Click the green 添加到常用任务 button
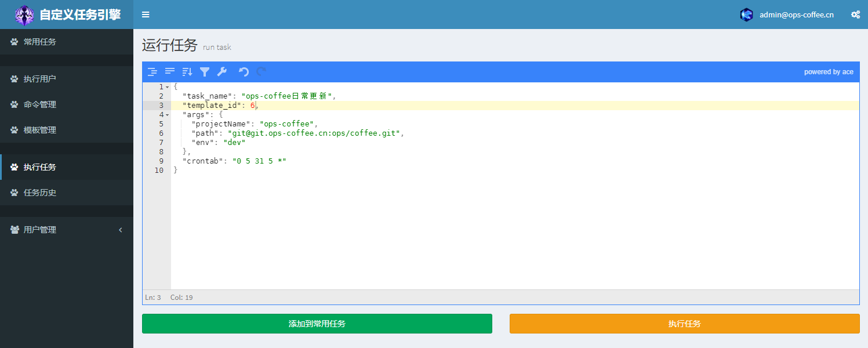Image resolution: width=868 pixels, height=348 pixels. [317, 324]
